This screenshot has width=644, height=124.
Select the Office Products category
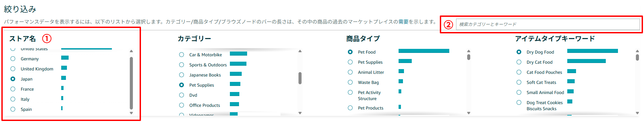point(182,105)
